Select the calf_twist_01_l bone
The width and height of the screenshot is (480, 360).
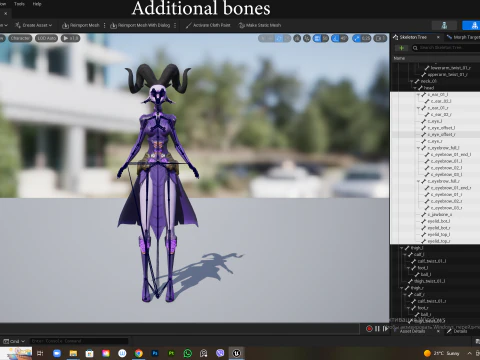coord(435,261)
